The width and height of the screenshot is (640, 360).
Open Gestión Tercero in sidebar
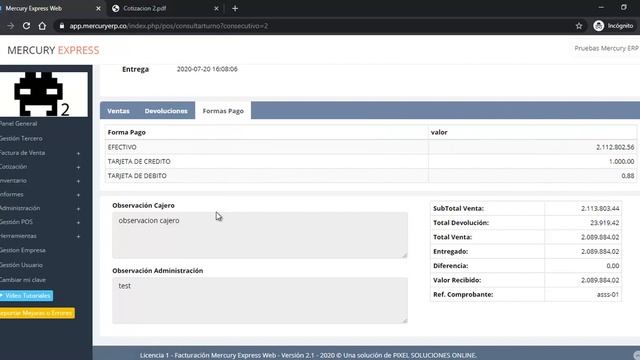coord(21,138)
